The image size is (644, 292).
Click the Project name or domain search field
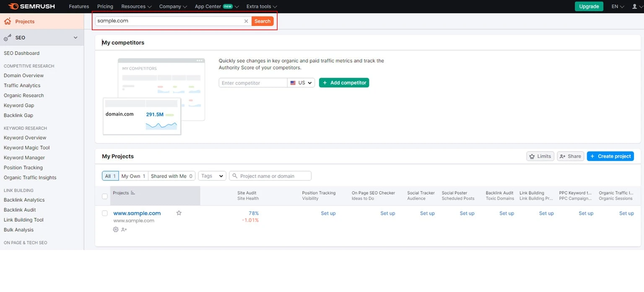coord(270,176)
